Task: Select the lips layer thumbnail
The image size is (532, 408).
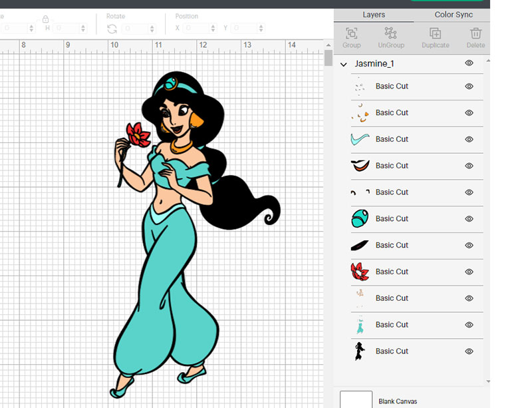Action: click(360, 166)
